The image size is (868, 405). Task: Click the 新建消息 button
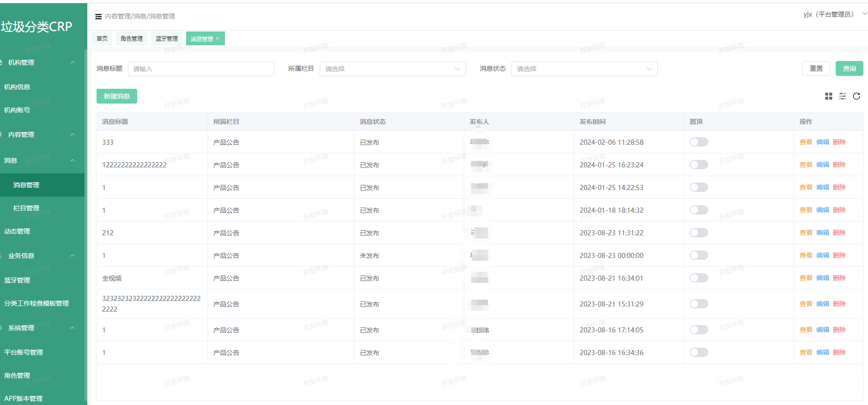coord(117,96)
